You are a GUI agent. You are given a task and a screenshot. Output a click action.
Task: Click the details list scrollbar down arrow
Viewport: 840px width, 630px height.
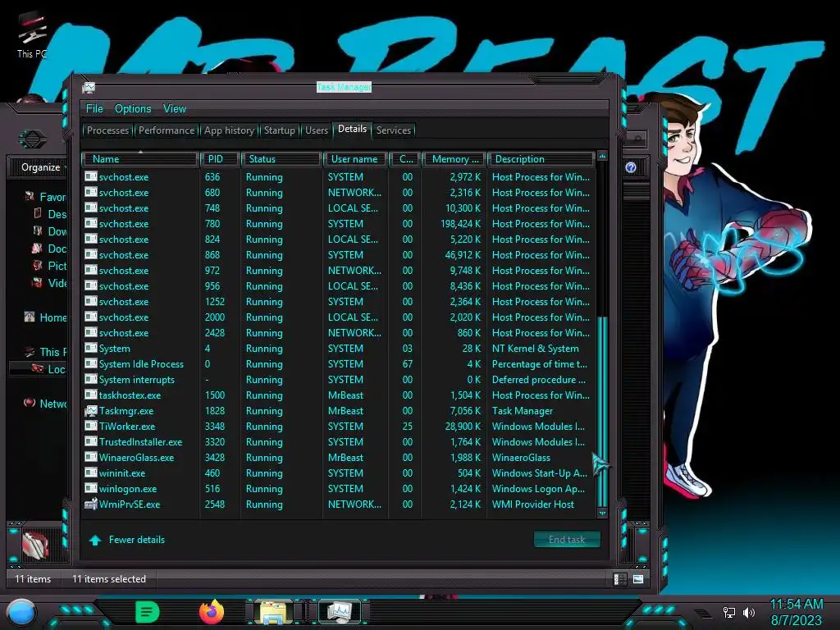(602, 513)
